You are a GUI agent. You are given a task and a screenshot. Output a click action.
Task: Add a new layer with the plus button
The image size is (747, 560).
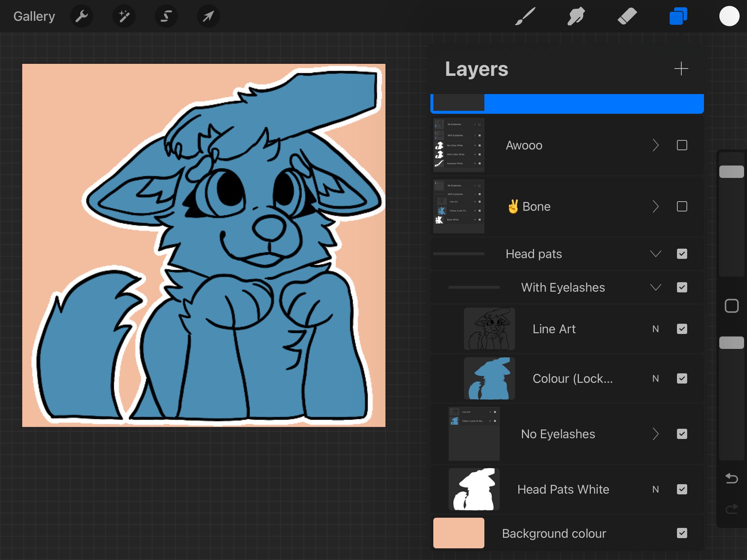(x=681, y=69)
